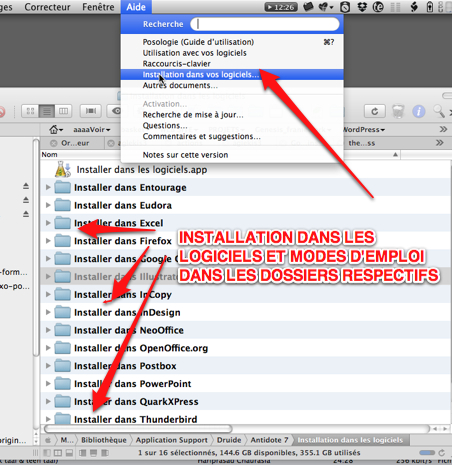This screenshot has width=452, height=465.
Task: Open the Correcteur menu
Action: pos(47,7)
